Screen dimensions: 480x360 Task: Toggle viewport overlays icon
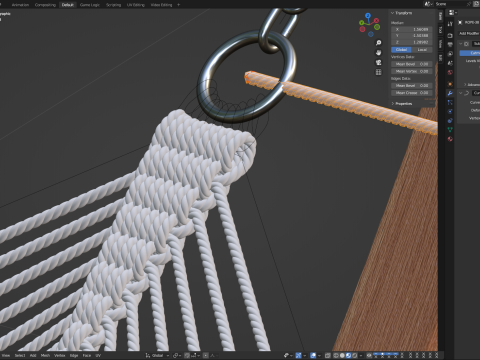313,355
